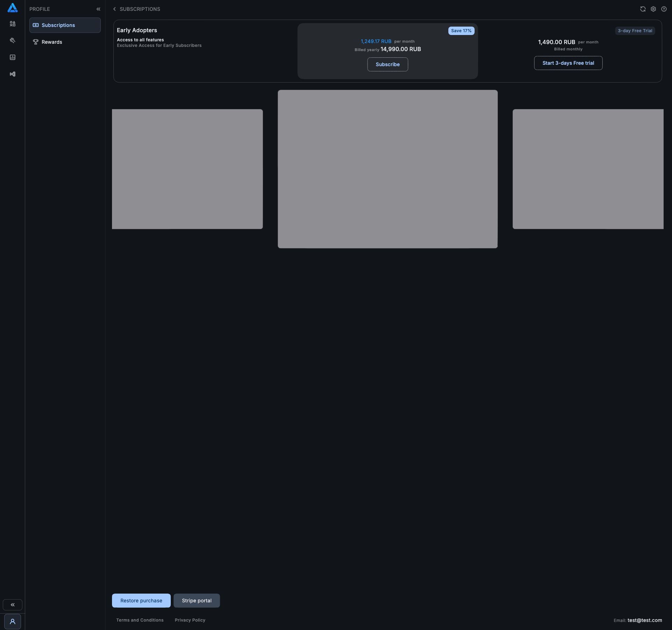Viewport: 672px width, 630px height.
Task: Open the bar chart analytics section
Action: (13, 57)
